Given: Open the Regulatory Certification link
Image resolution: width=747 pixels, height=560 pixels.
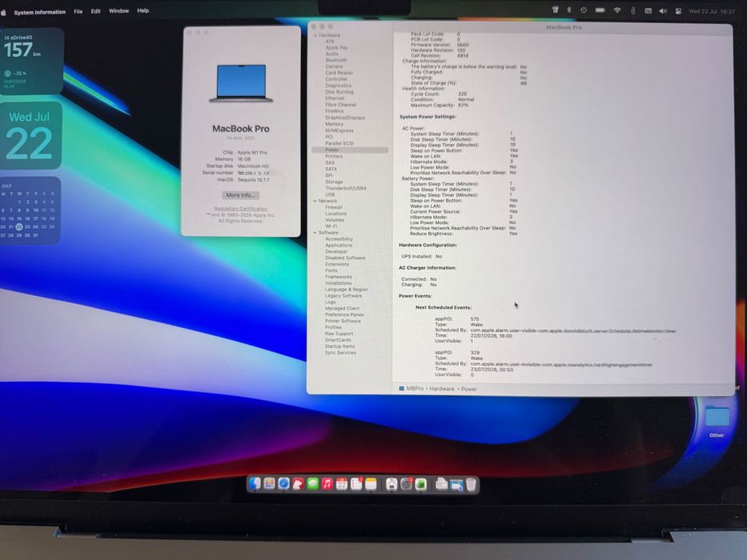Looking at the screenshot, I should (240, 209).
